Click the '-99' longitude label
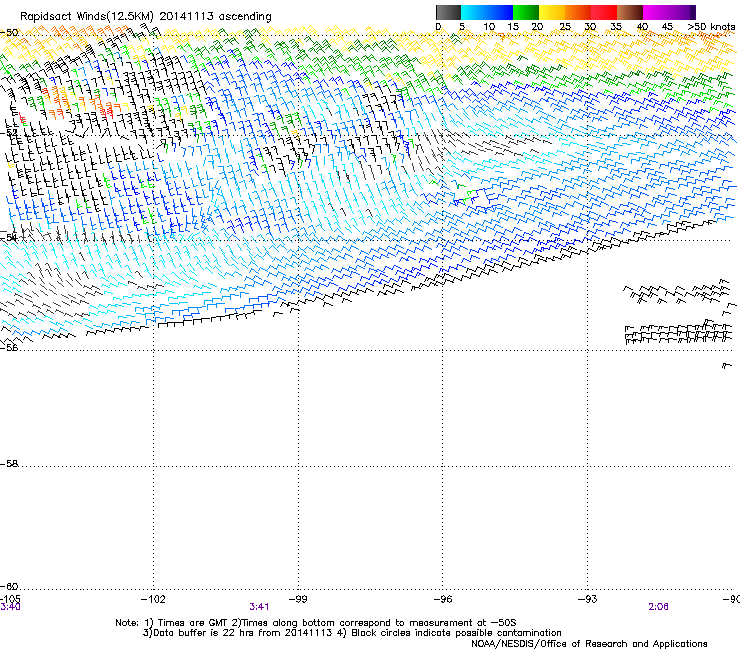Viewport: 740px width, 650px height. click(298, 599)
